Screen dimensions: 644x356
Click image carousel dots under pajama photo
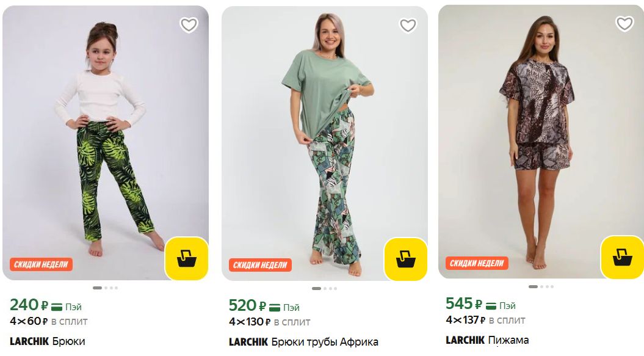coord(541,286)
